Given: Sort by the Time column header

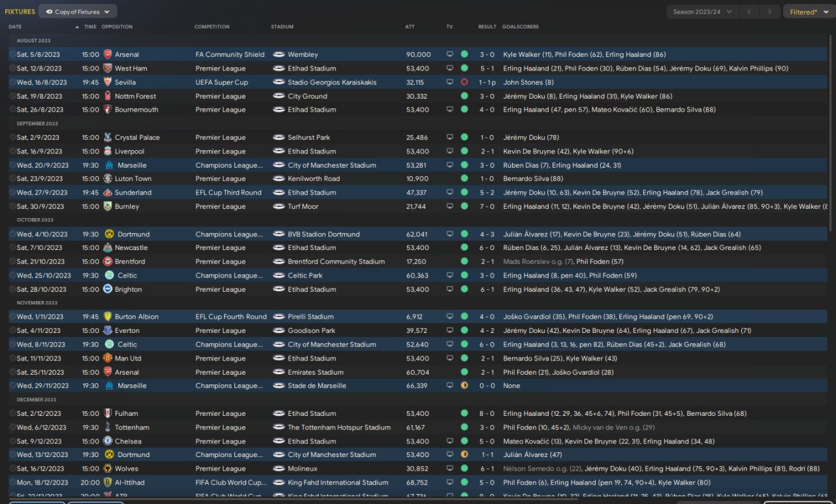Looking at the screenshot, I should [90, 27].
